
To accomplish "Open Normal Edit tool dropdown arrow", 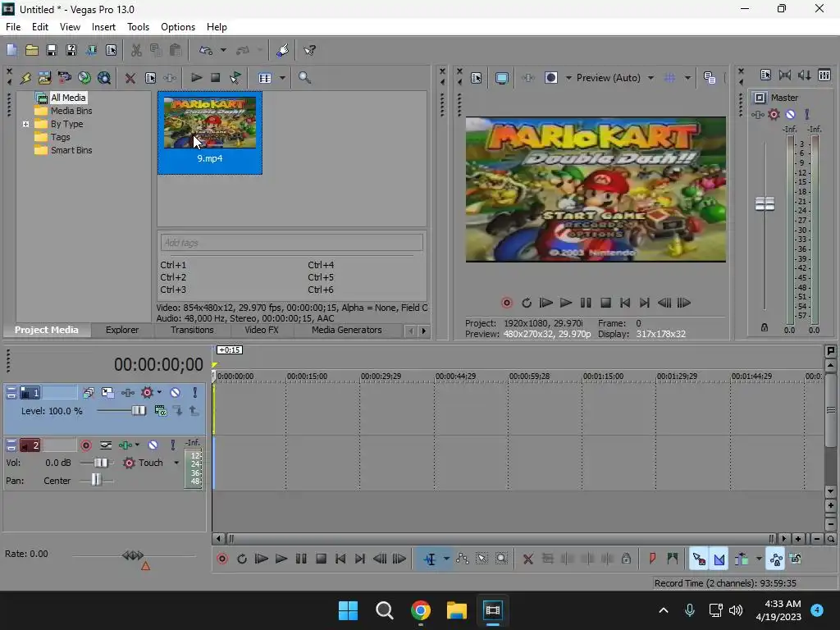I will (x=446, y=559).
